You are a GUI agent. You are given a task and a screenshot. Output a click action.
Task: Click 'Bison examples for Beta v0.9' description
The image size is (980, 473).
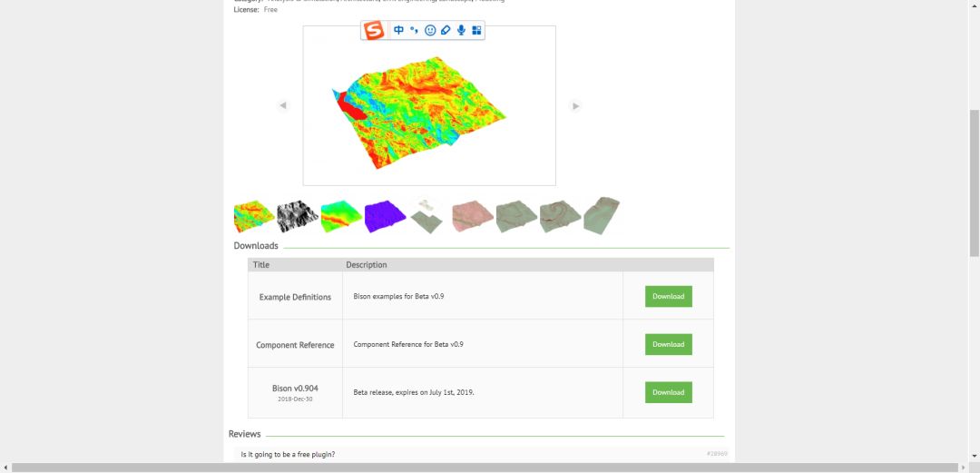coord(398,296)
